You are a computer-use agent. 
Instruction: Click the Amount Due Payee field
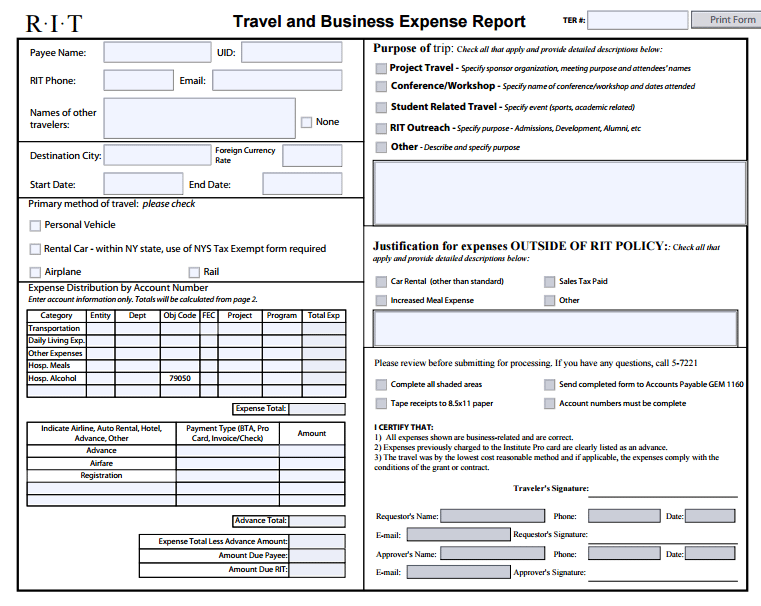tap(317, 556)
